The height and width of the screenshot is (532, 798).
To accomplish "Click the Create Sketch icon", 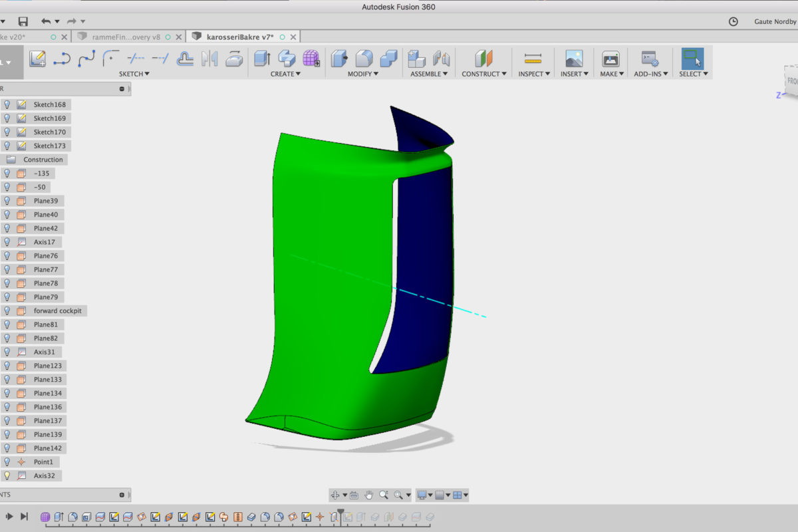I will [37, 59].
